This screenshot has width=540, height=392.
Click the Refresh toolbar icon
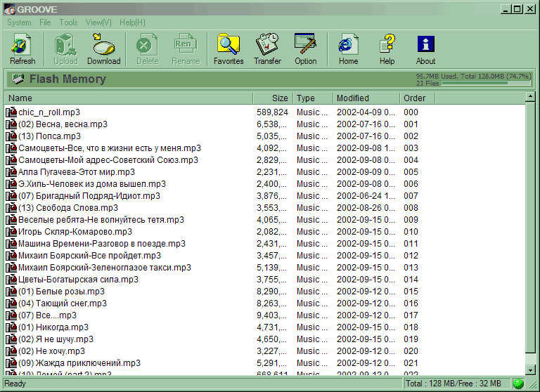pos(22,49)
